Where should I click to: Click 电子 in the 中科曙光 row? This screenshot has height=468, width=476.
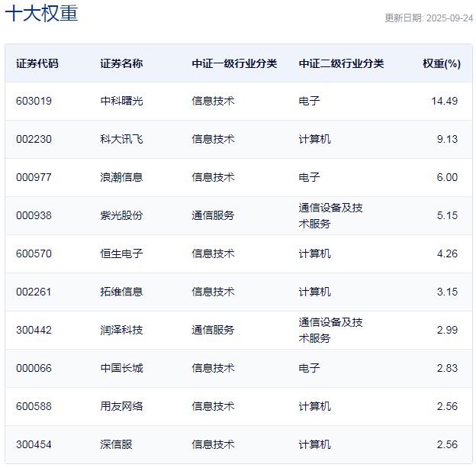coord(310,101)
